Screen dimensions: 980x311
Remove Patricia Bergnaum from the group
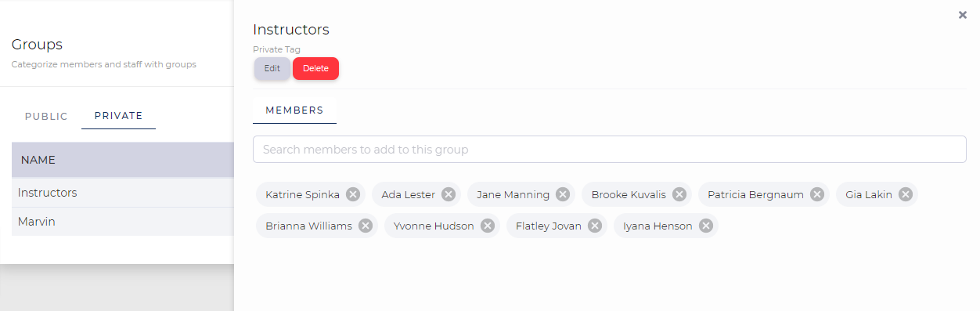click(817, 194)
